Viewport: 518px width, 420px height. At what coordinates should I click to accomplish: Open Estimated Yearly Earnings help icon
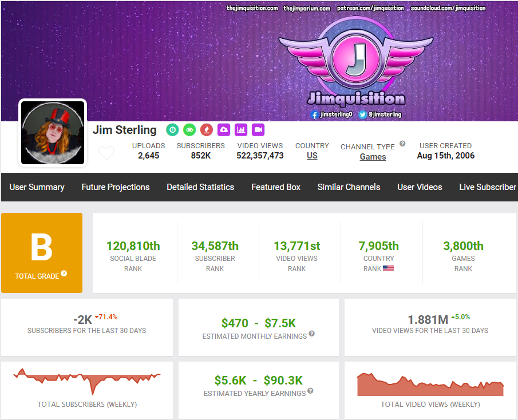click(310, 391)
